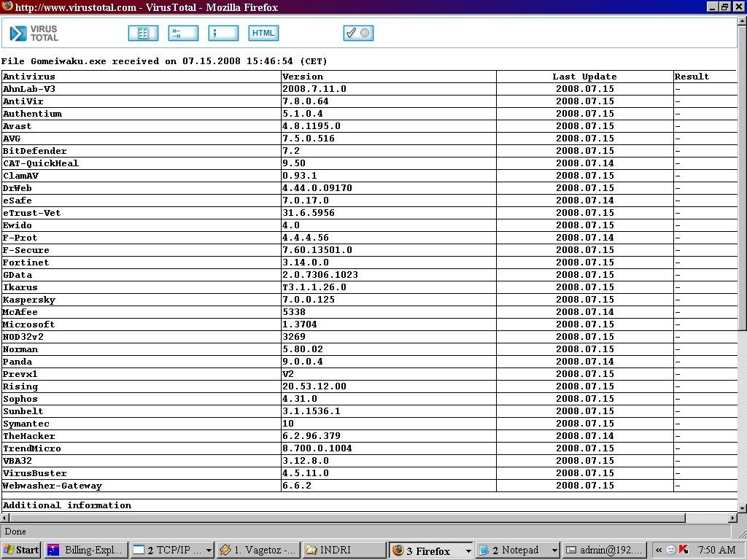Expand the Firefox taskbar group arrow

pos(468,551)
